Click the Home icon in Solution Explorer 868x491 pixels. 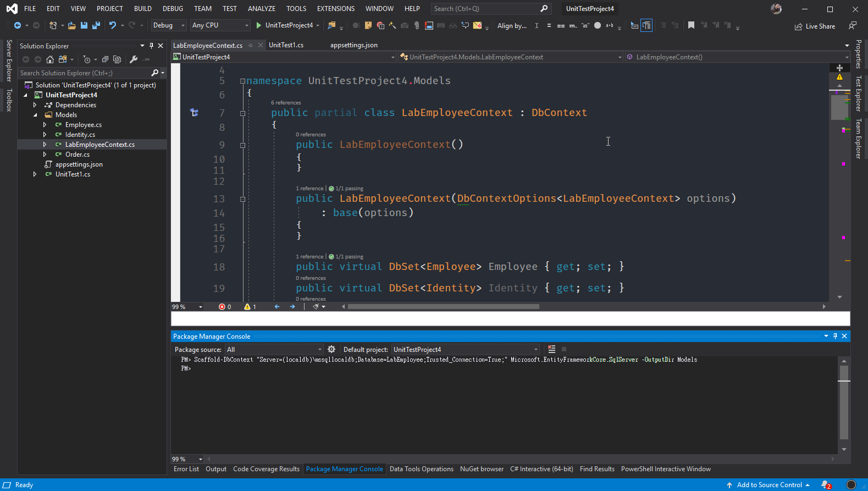[x=50, y=59]
